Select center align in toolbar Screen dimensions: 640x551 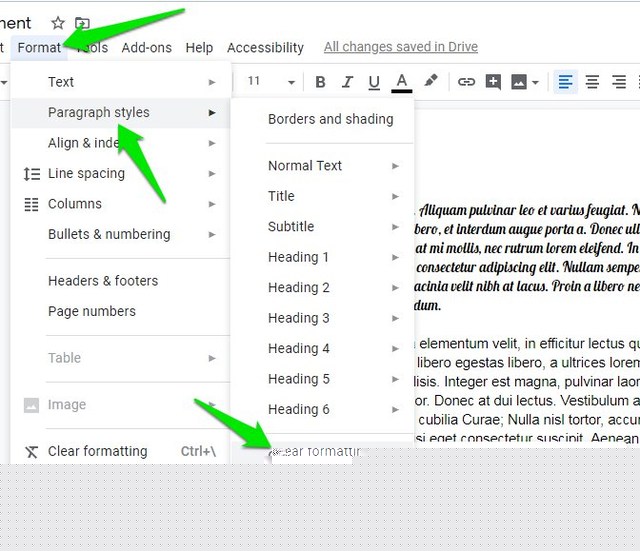coord(592,82)
